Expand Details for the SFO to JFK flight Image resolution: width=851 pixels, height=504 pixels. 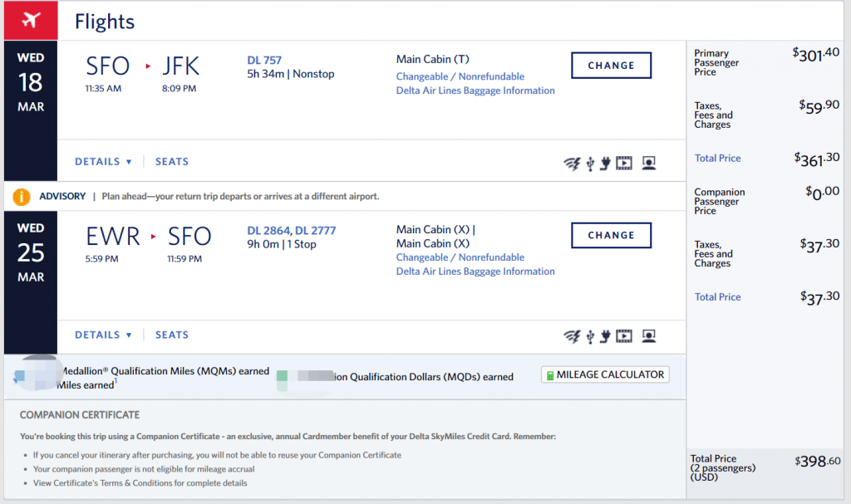(x=103, y=162)
